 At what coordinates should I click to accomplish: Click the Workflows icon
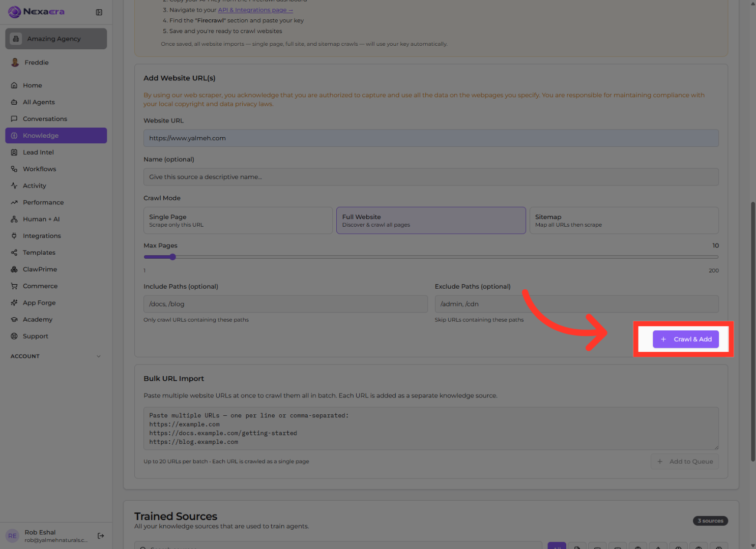(14, 169)
